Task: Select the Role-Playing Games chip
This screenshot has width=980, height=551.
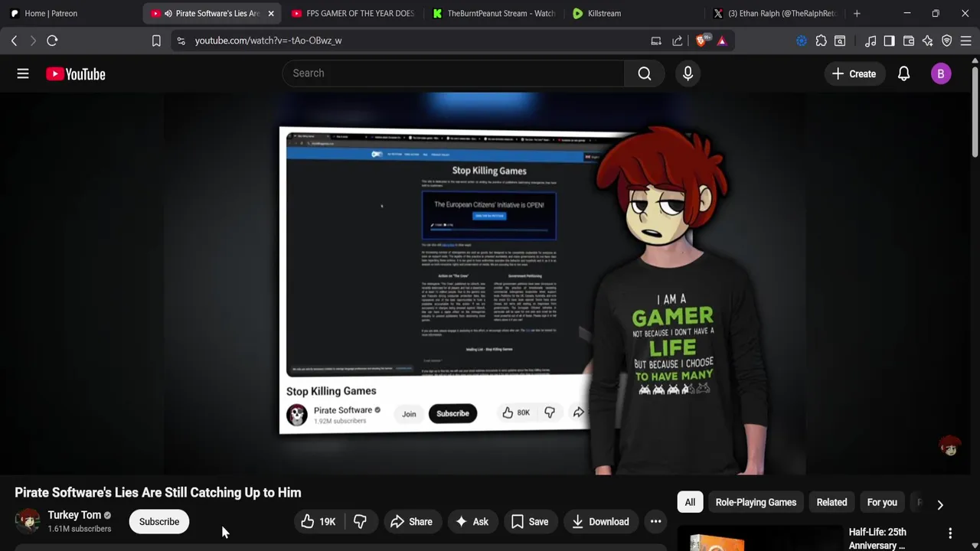Action: (756, 503)
